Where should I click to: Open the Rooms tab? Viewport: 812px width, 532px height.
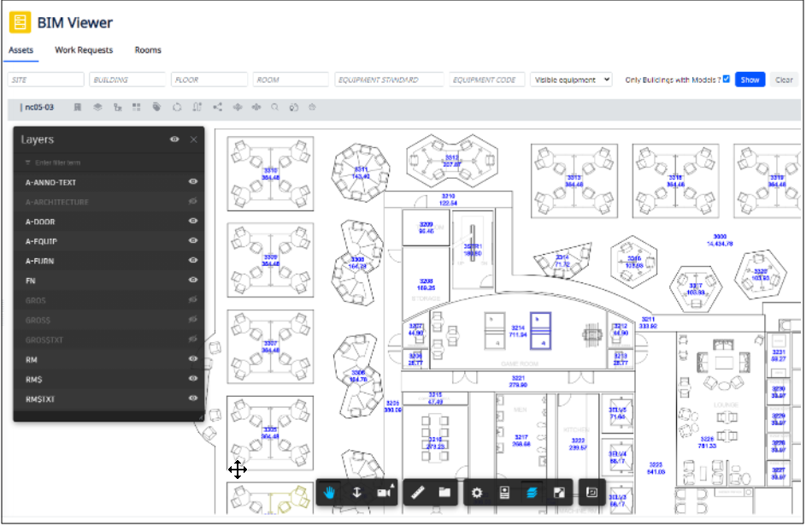tap(147, 50)
